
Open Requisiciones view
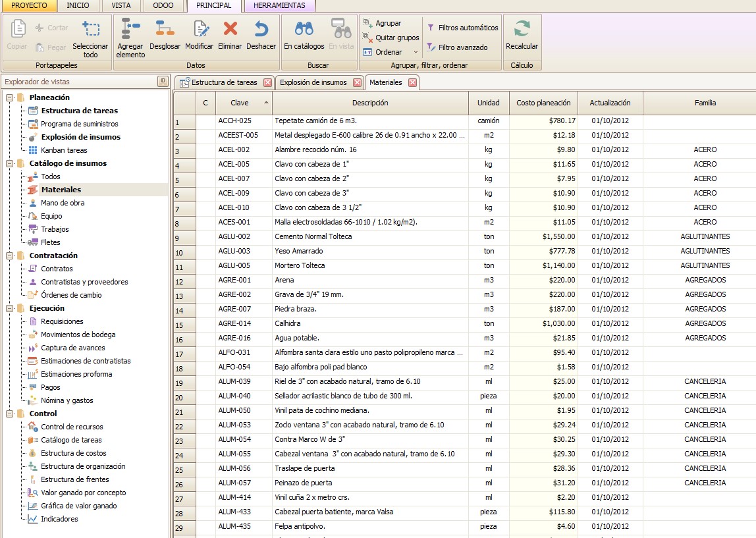tap(62, 321)
